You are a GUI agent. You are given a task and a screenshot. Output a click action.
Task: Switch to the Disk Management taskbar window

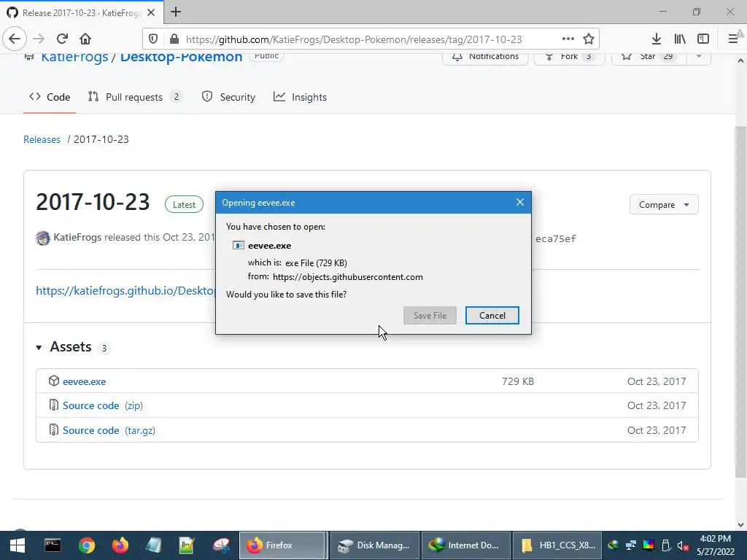(x=374, y=545)
